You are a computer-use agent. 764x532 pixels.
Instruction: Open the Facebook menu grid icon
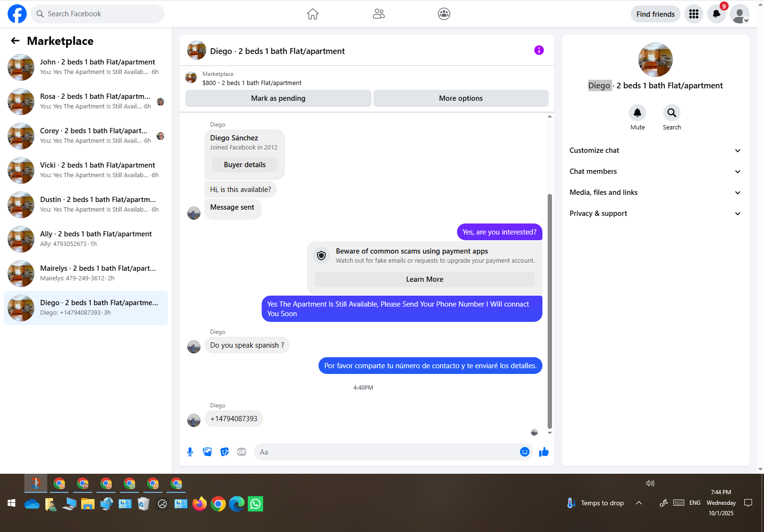coord(694,14)
